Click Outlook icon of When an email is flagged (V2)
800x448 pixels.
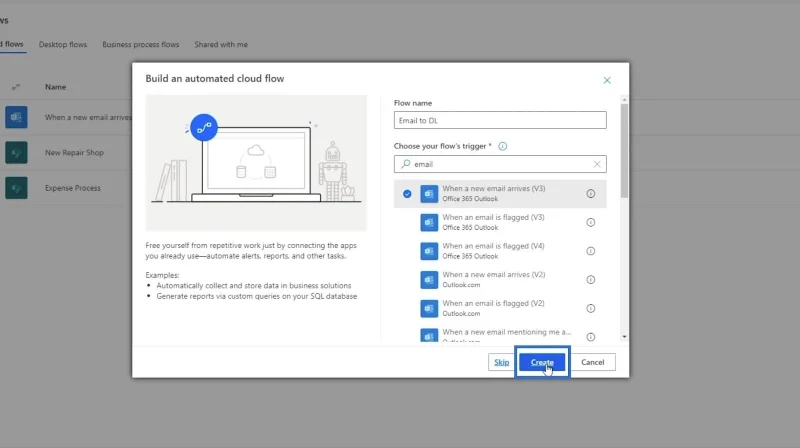coord(429,308)
